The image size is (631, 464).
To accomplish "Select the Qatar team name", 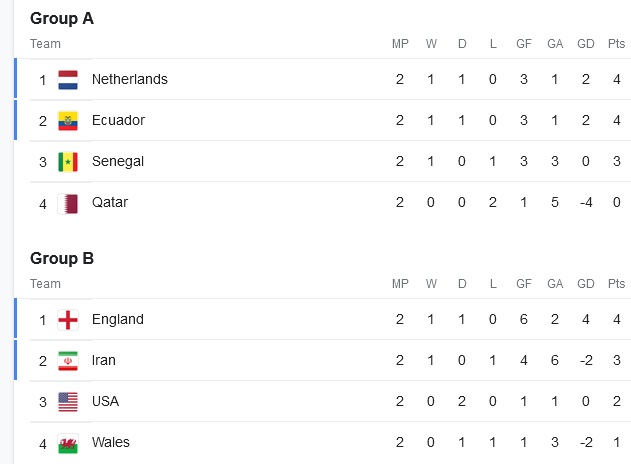I will tap(110, 202).
